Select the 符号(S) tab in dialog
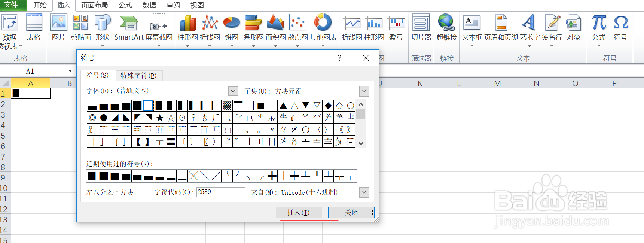 tap(97, 75)
